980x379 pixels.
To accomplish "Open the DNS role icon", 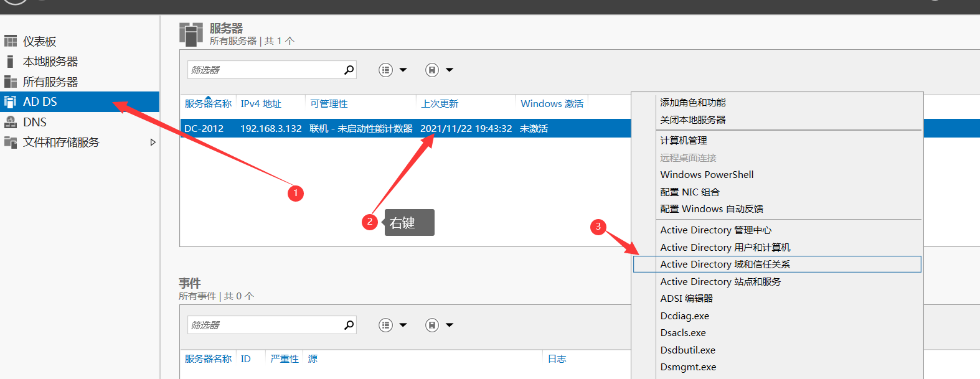I will (x=11, y=122).
